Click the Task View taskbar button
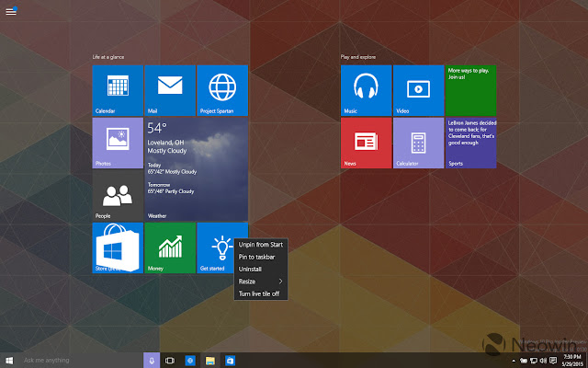This screenshot has width=588, height=368. point(169,361)
